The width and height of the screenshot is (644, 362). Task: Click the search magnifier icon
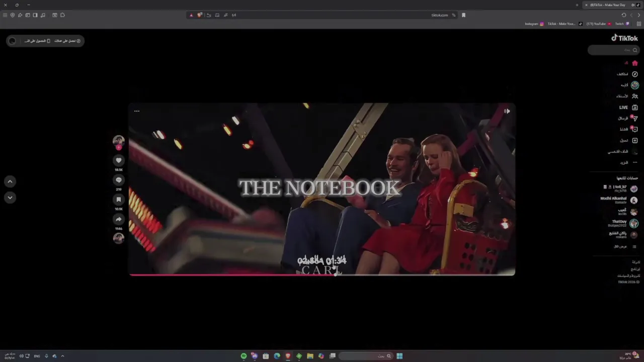(x=635, y=50)
